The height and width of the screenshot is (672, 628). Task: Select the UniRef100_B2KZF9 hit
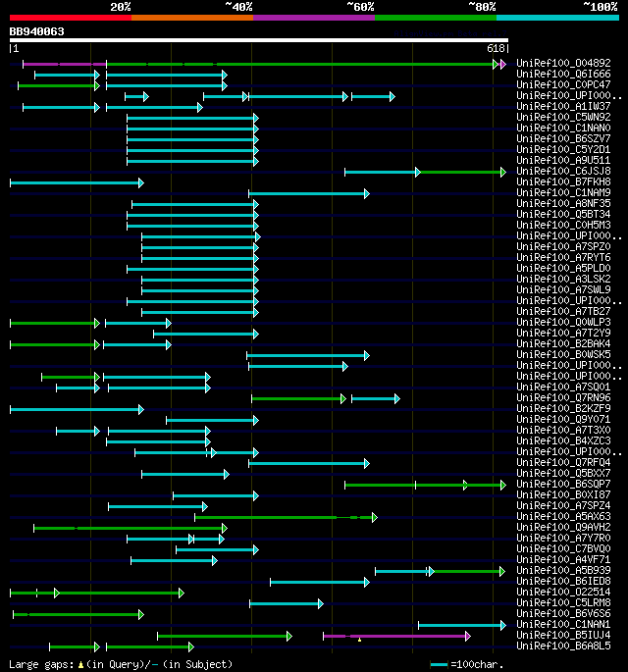[563, 408]
